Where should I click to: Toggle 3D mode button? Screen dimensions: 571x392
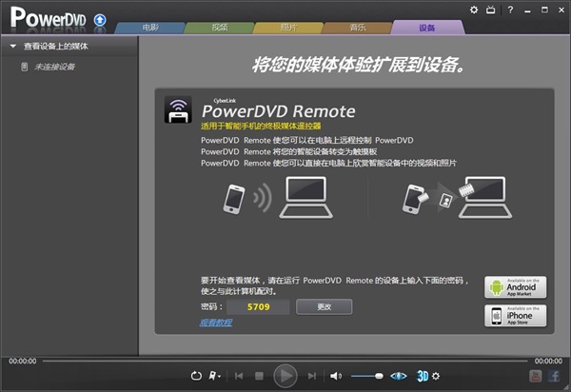pos(423,376)
